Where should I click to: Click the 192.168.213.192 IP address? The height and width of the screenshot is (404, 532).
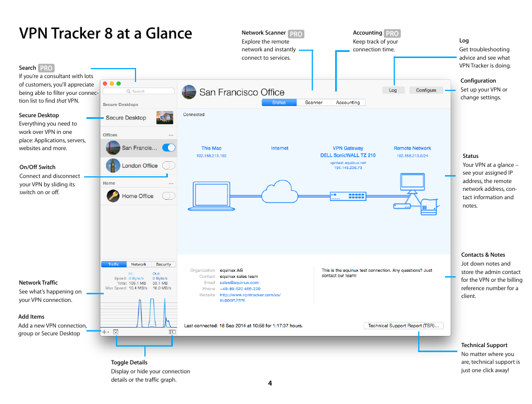211,156
